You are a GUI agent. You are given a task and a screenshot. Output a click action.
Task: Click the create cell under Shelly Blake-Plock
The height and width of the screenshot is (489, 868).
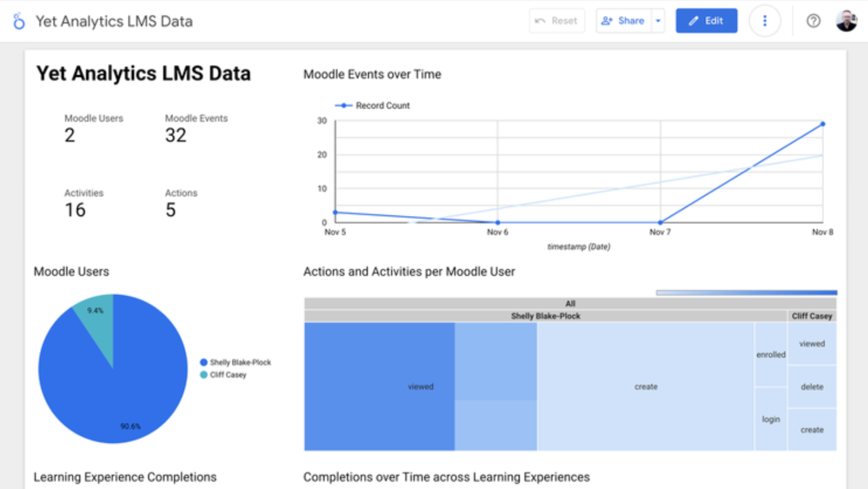coord(646,387)
